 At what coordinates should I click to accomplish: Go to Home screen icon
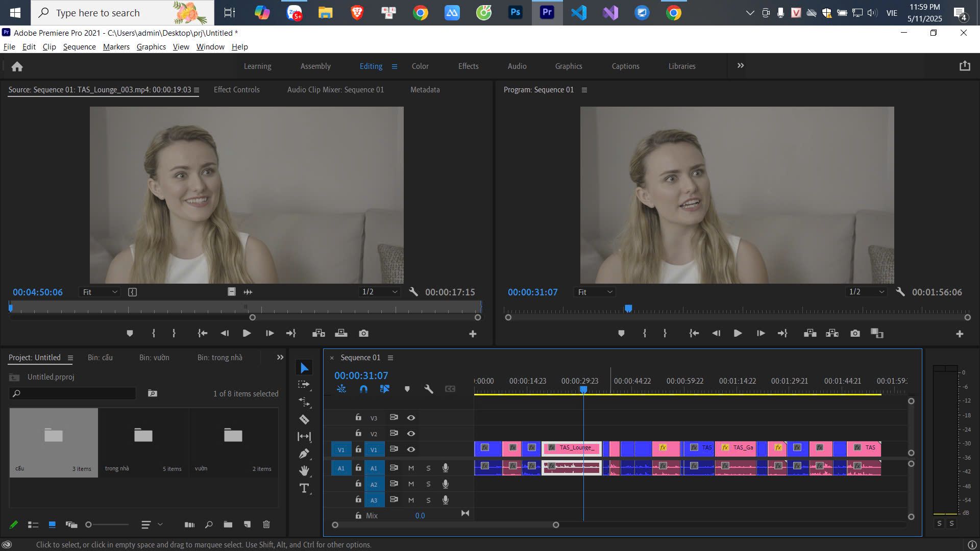pos(17,66)
